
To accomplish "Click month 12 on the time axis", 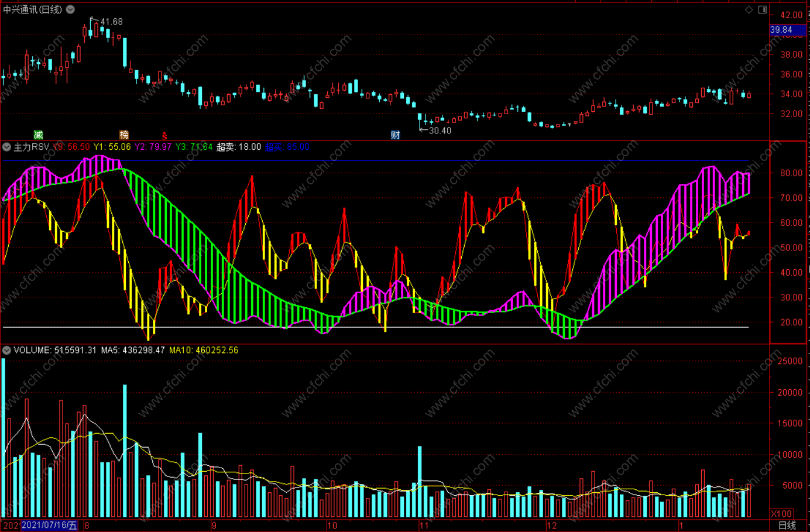I will (552, 526).
